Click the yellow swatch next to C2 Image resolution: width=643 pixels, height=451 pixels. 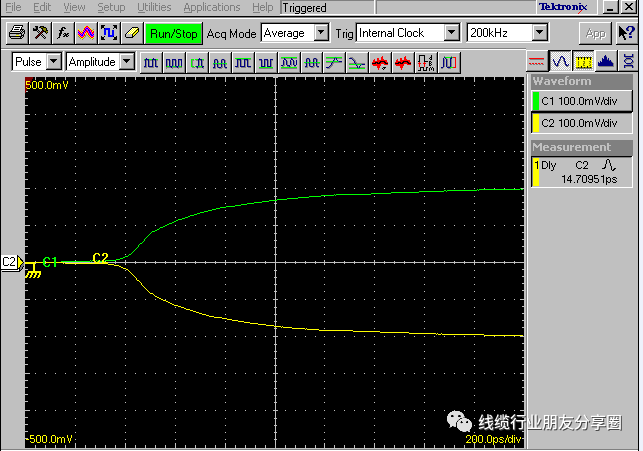(x=535, y=123)
